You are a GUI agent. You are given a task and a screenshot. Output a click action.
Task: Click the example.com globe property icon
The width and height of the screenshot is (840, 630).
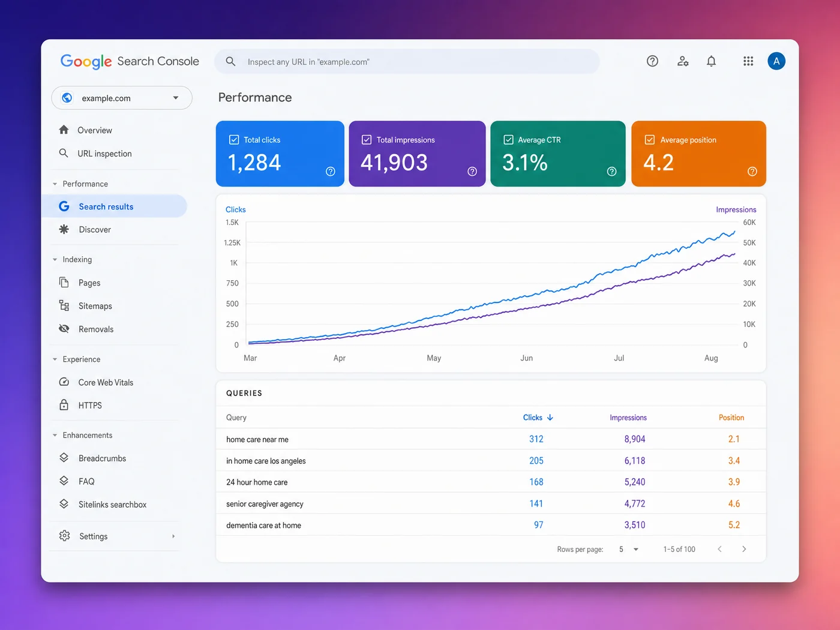point(67,98)
